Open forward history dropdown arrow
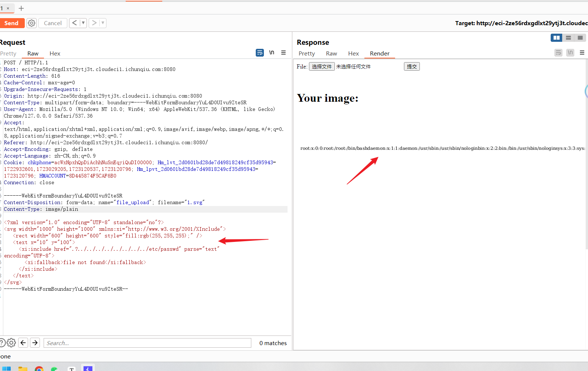This screenshot has height=371, width=588. [x=103, y=23]
